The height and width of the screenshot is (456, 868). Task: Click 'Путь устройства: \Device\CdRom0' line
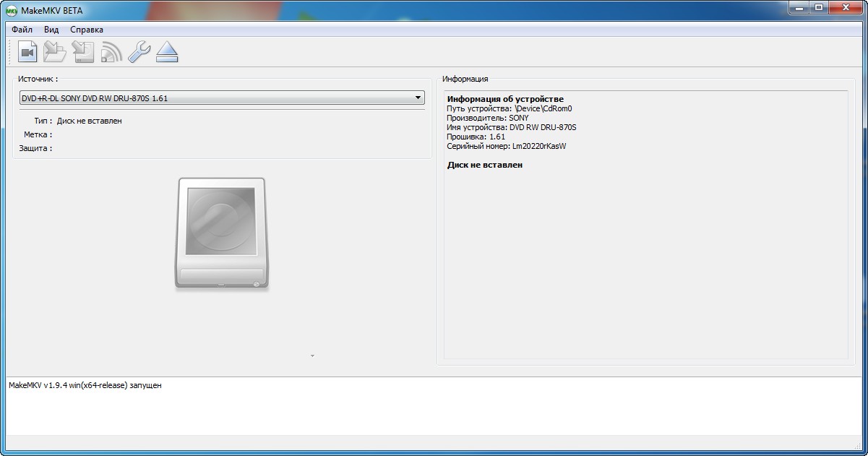point(510,108)
